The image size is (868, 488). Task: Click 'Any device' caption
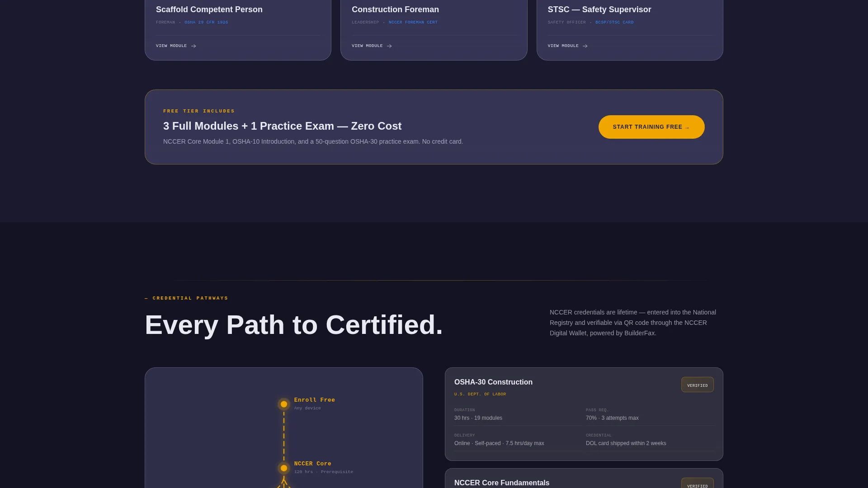click(307, 408)
